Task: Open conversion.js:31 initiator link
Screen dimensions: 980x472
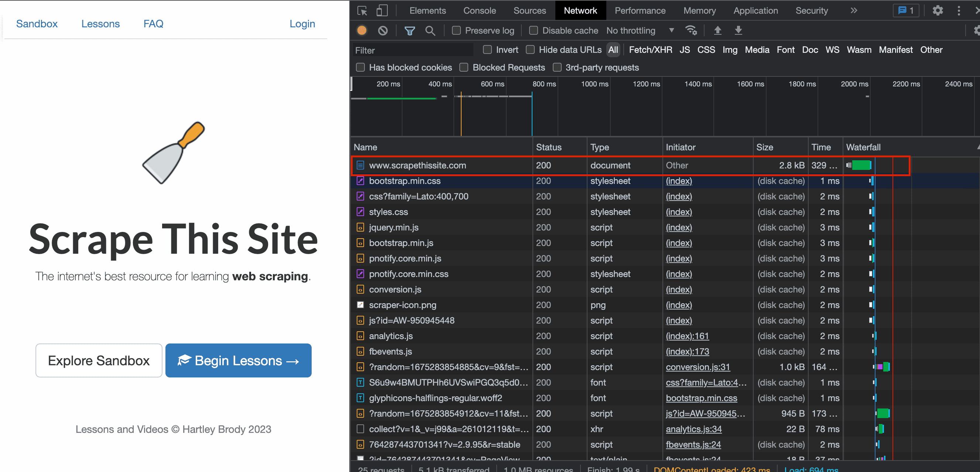Action: 698,367
